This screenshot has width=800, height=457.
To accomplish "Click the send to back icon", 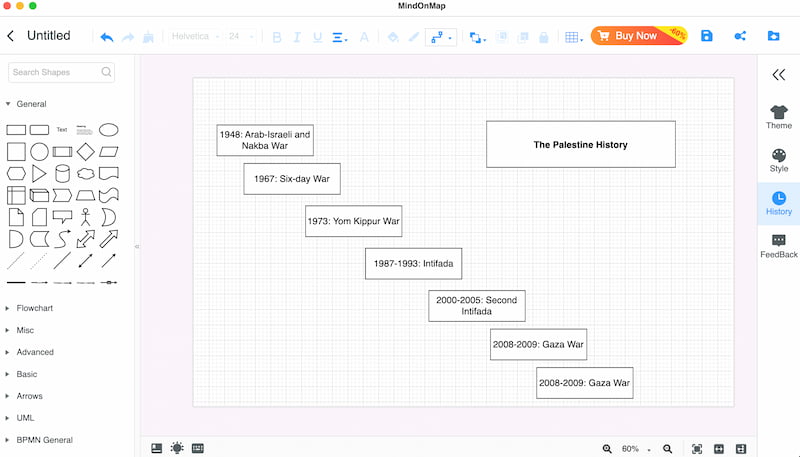I will pos(523,37).
